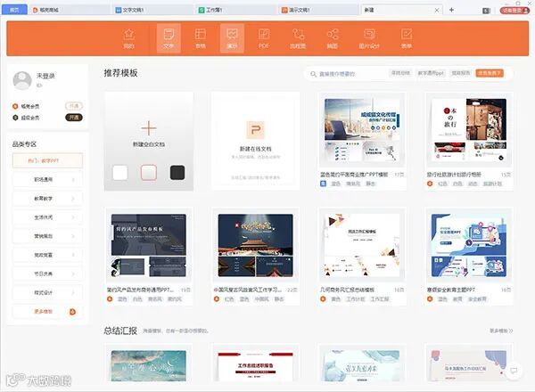Open the 简约风产品发布 template thumbnail

pos(149,245)
